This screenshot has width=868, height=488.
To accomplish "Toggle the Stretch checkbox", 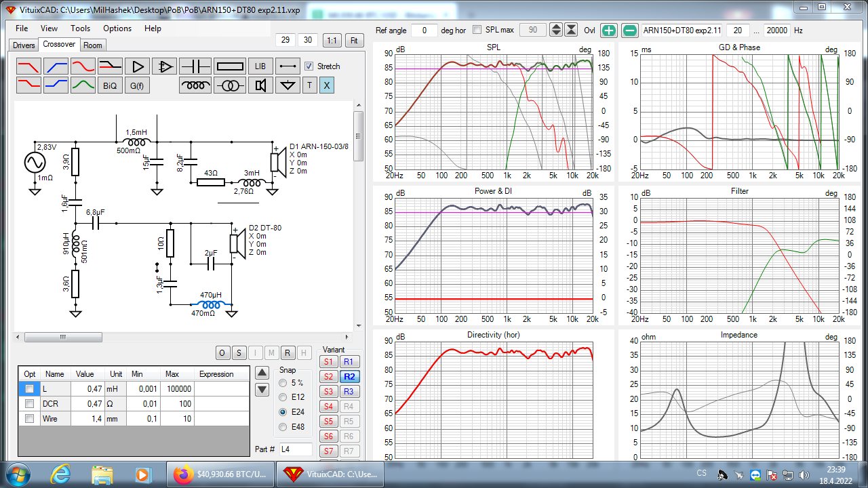I will click(x=309, y=66).
